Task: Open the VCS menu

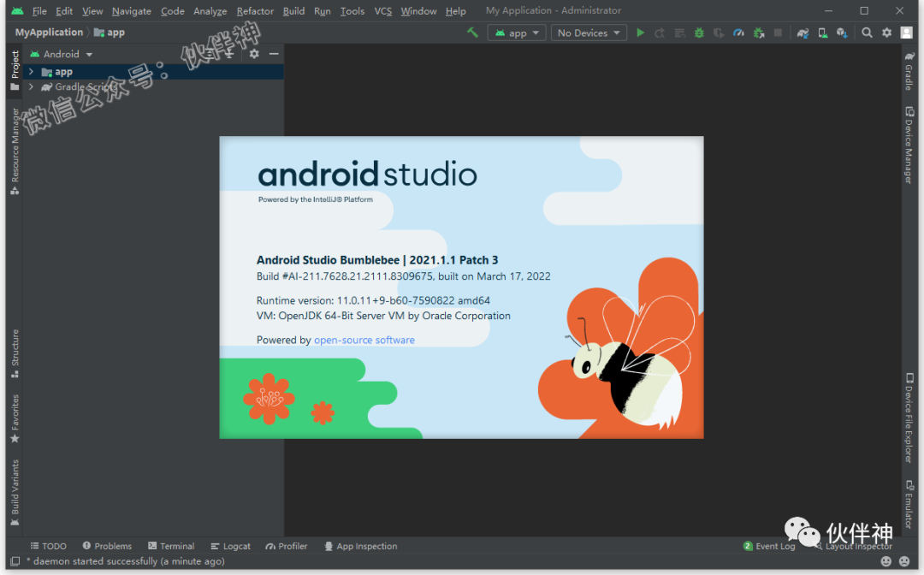Action: pos(383,10)
